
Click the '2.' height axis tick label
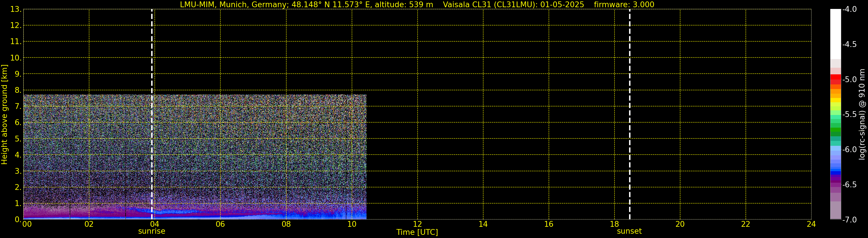[x=18, y=188]
